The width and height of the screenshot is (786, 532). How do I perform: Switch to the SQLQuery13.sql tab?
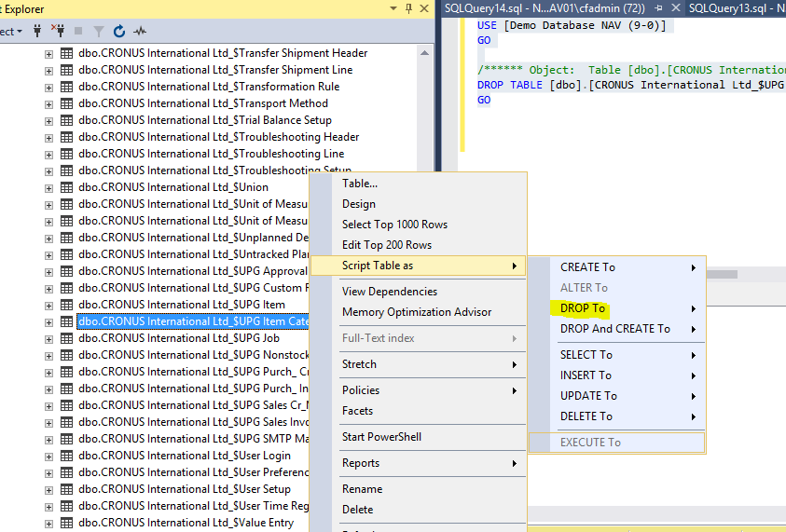736,8
